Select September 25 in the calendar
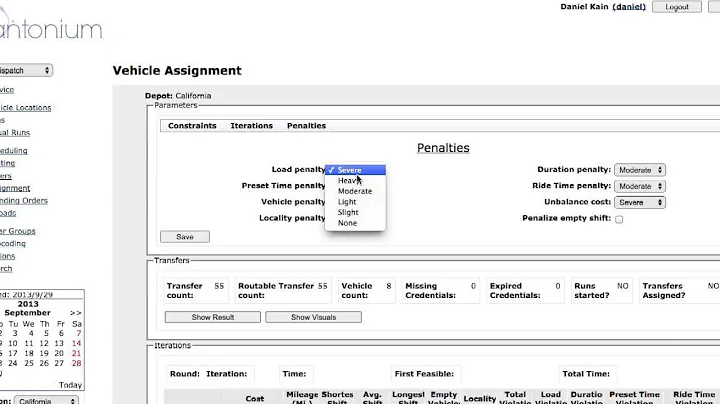720x404 pixels. tap(29, 363)
